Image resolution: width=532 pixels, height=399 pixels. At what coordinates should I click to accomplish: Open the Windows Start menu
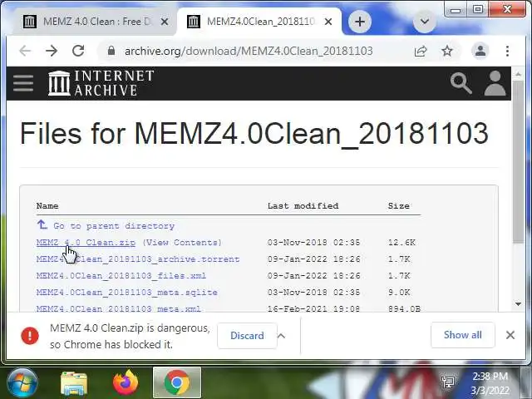[x=22, y=382]
